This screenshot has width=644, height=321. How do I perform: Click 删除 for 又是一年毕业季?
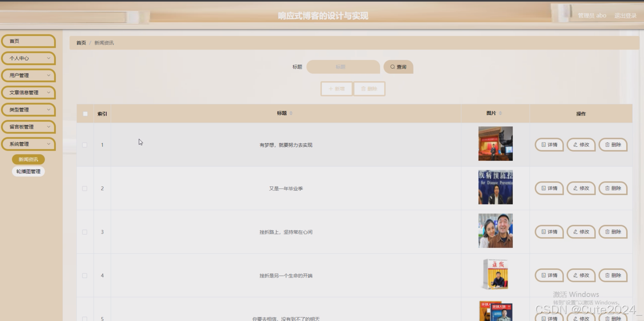coord(613,188)
